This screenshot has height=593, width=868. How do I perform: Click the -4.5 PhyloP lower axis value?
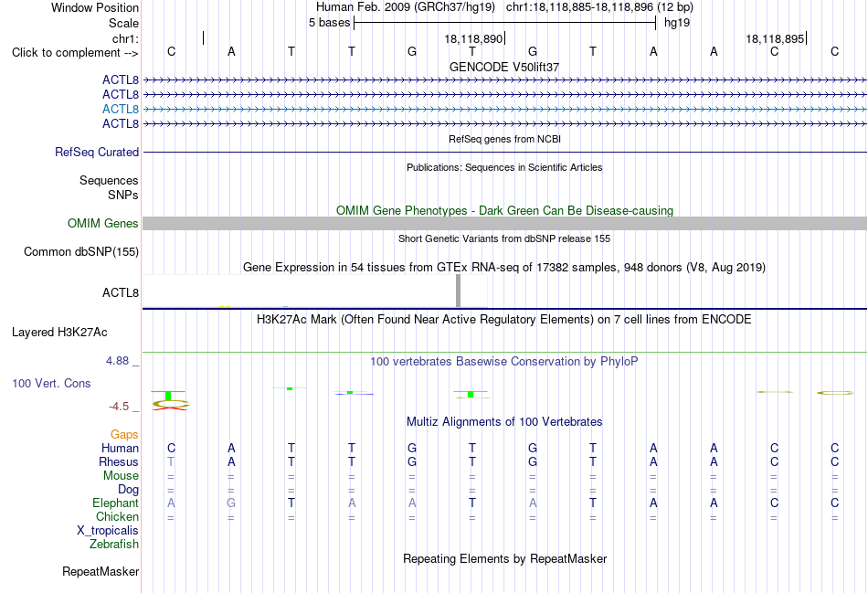pos(119,407)
